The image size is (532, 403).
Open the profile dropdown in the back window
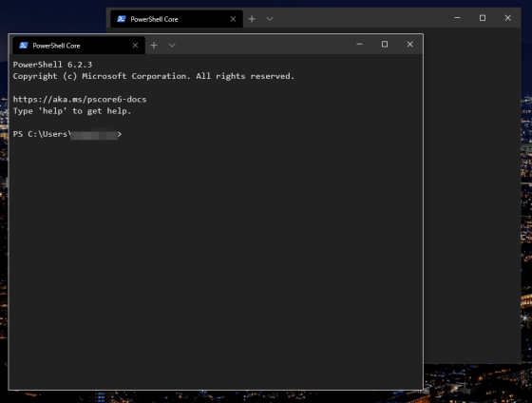click(x=270, y=19)
